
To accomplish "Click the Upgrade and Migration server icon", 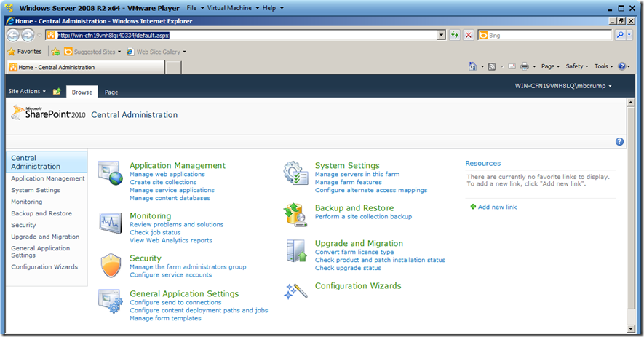I will pyautogui.click(x=296, y=250).
